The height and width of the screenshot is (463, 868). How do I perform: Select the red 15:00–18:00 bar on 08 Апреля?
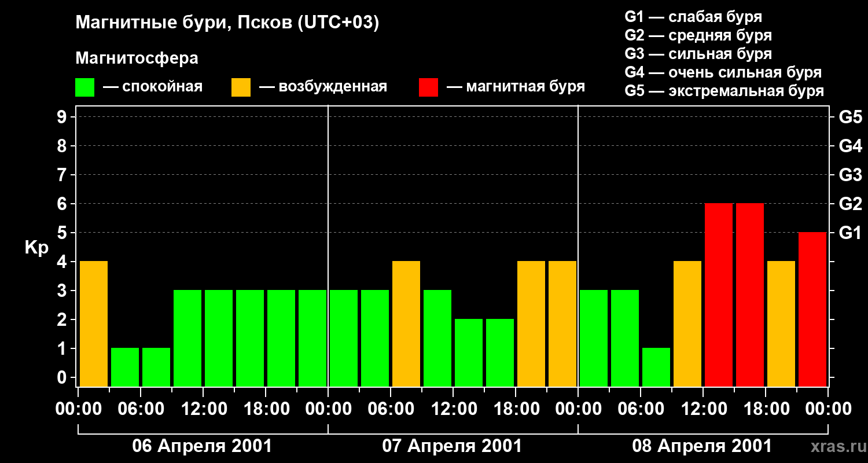[750, 295]
